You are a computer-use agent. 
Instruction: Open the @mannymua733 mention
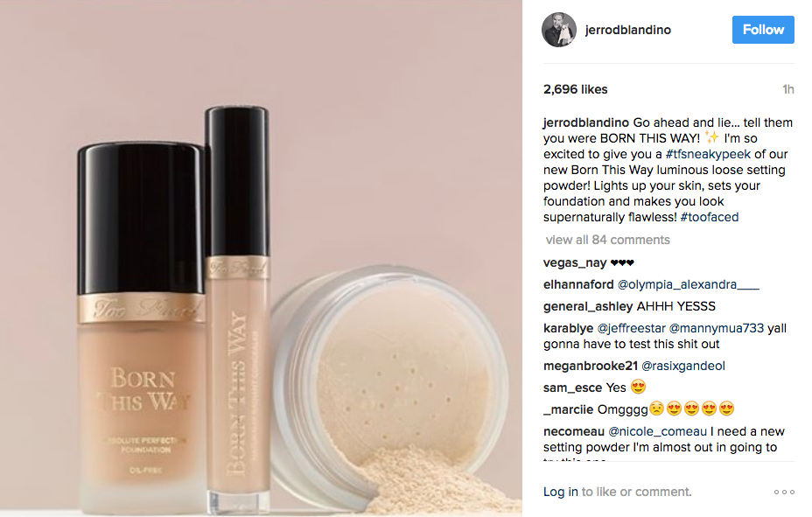click(717, 328)
